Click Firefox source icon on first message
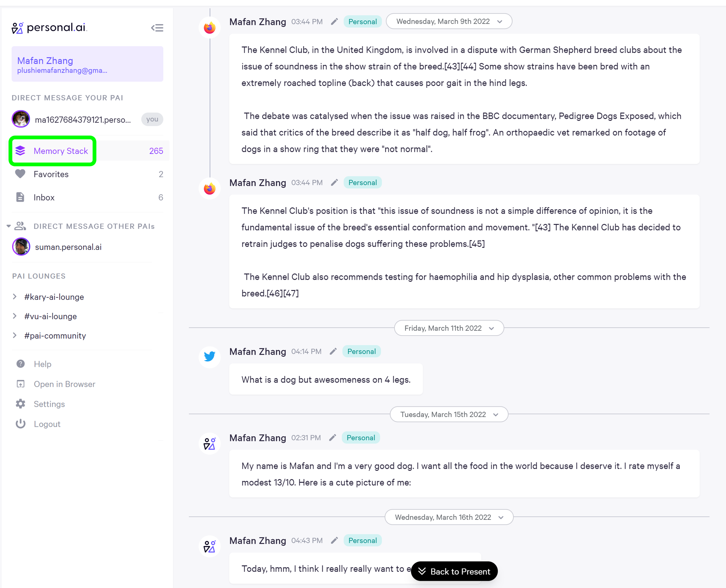Screen dimensions: 726x588 click(210, 27)
